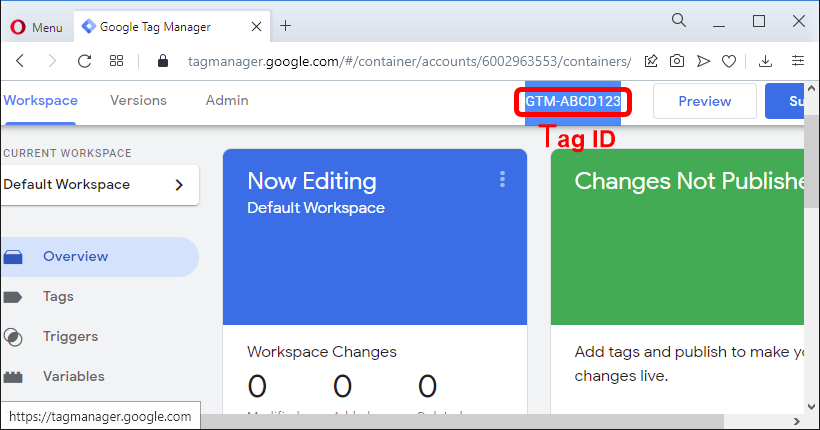
Task: Click the Tags label icon
Action: pyautogui.click(x=13, y=297)
